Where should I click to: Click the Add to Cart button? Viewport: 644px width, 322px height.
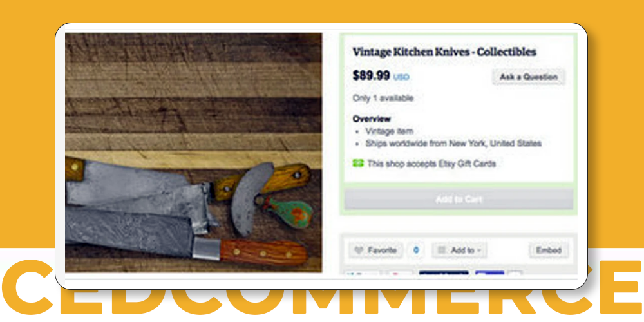click(x=459, y=199)
